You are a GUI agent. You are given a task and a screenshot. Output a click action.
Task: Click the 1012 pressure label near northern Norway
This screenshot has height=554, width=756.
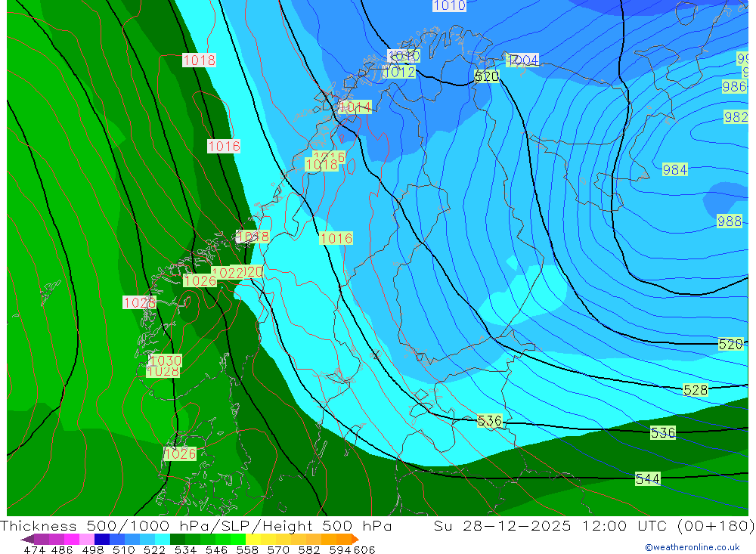point(399,73)
